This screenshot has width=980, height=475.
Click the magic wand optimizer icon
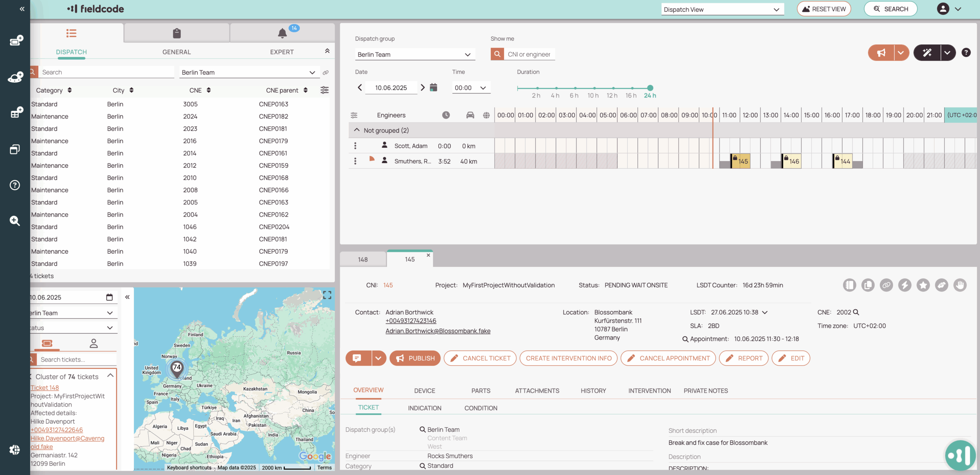coord(927,53)
